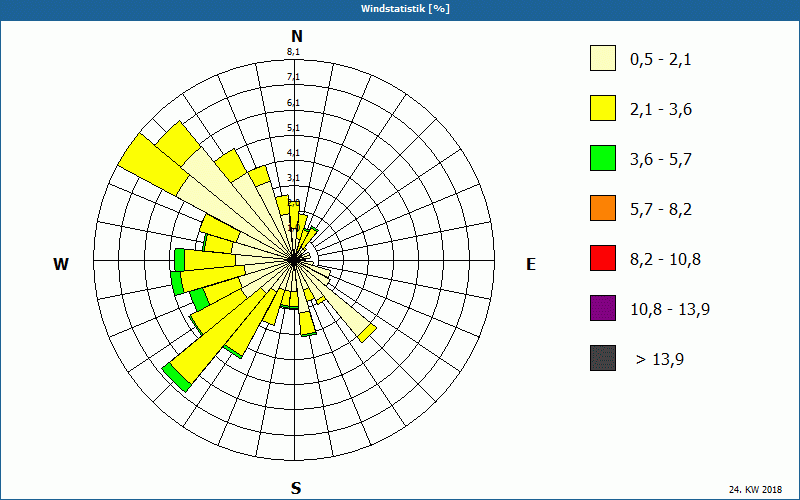Select the dark gray > 13,9 swatch
The image size is (800, 500).
click(603, 358)
